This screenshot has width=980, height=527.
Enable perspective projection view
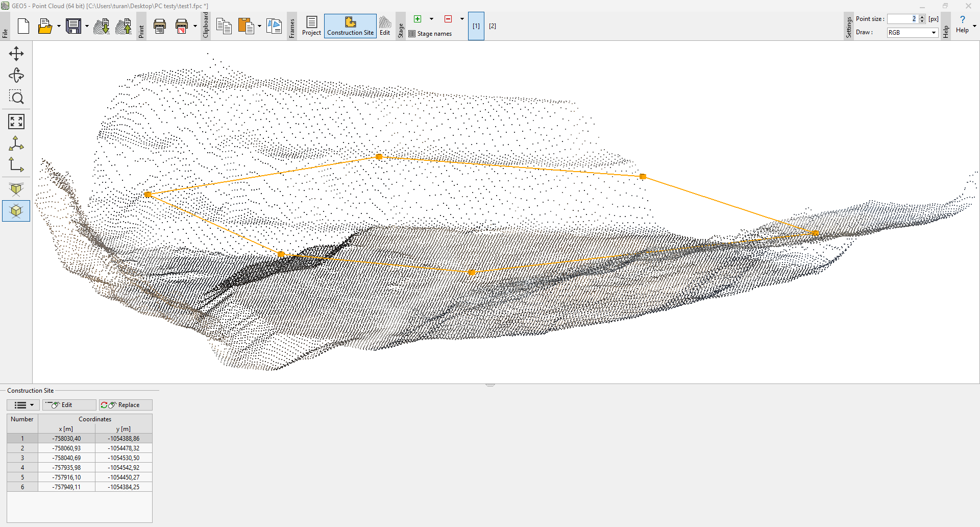[x=16, y=189]
